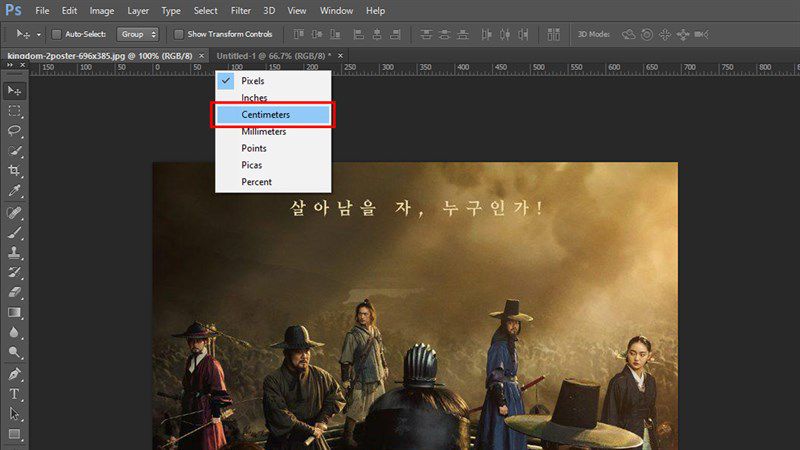Open the Edit menu
The height and width of the screenshot is (450, 800).
[x=69, y=10]
